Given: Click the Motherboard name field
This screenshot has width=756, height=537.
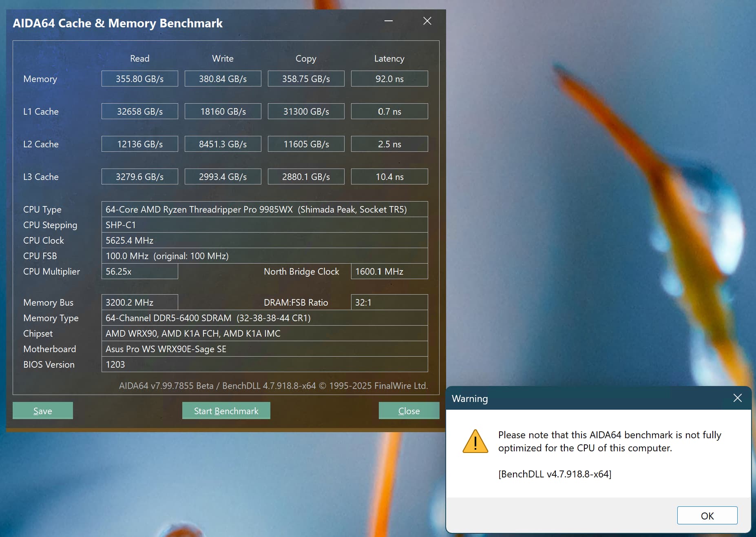Looking at the screenshot, I should click(264, 349).
